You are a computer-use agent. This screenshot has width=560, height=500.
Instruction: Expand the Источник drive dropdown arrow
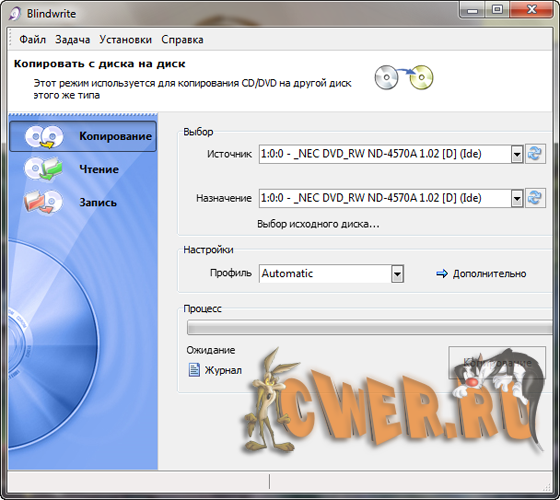tap(517, 154)
